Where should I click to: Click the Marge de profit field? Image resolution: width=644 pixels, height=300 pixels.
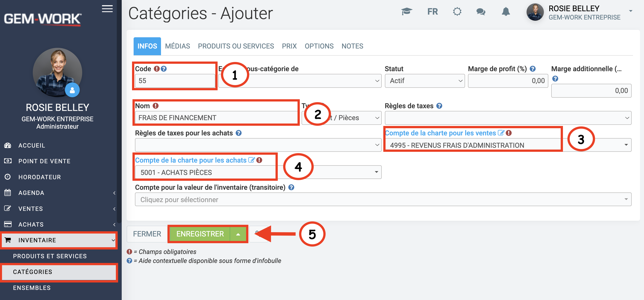coord(507,81)
